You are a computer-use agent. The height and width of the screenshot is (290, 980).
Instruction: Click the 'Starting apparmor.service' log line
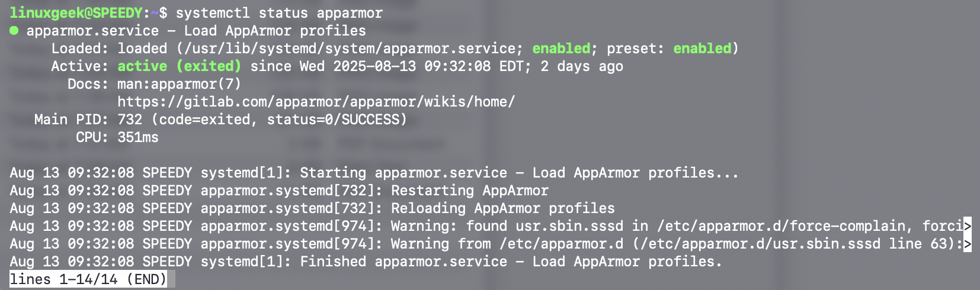[x=374, y=173]
